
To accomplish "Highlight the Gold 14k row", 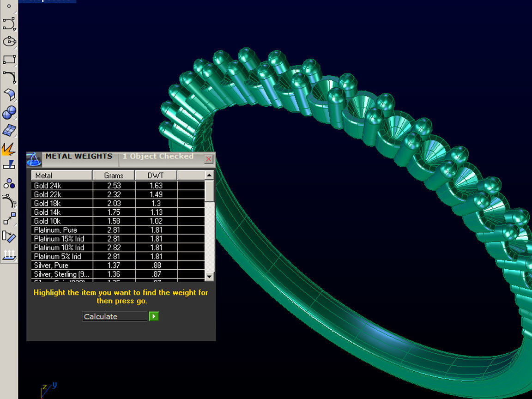I will point(118,212).
